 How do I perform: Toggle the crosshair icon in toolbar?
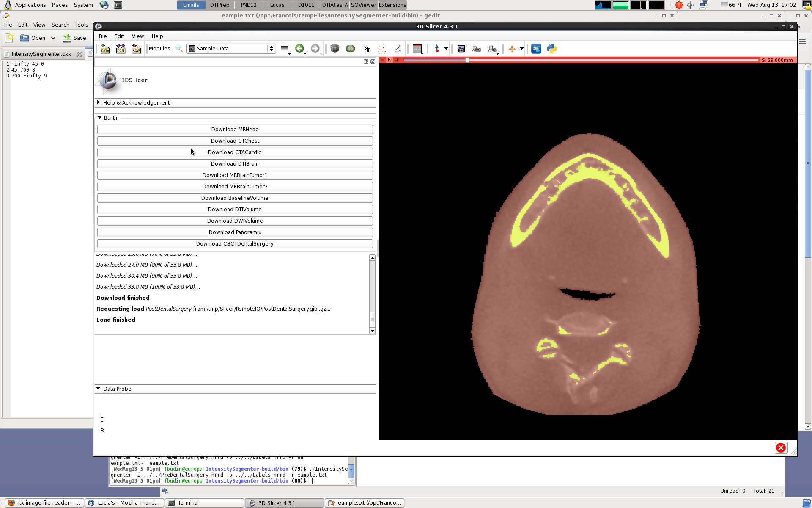point(512,49)
